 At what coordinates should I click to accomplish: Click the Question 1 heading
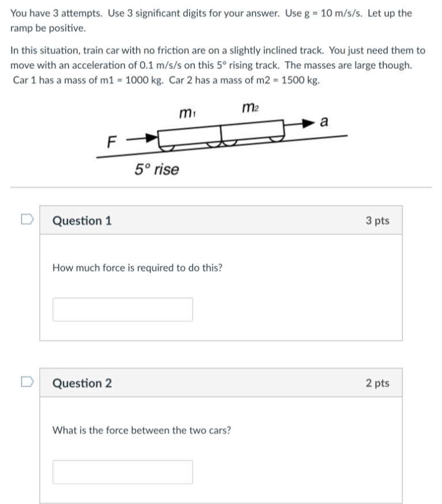82,221
